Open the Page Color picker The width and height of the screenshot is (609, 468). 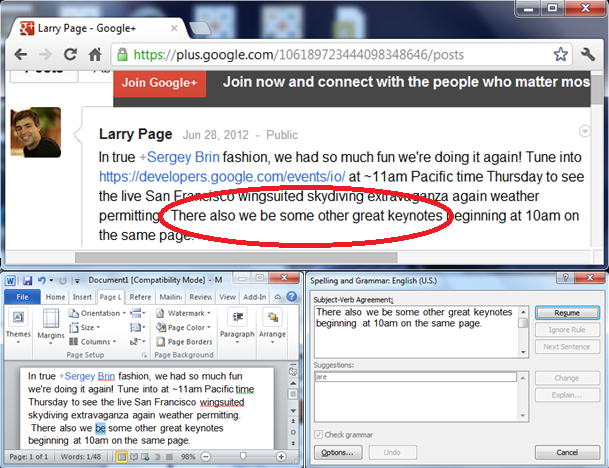point(183,327)
